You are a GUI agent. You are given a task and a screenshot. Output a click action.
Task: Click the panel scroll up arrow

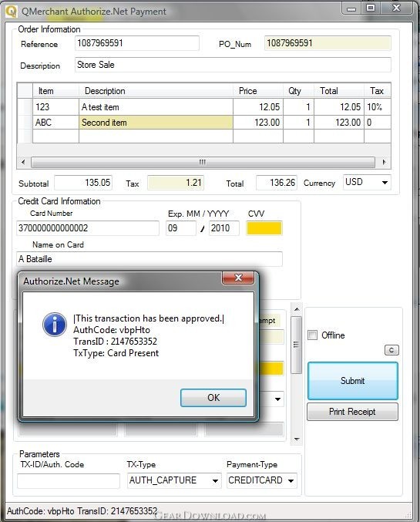point(297,309)
